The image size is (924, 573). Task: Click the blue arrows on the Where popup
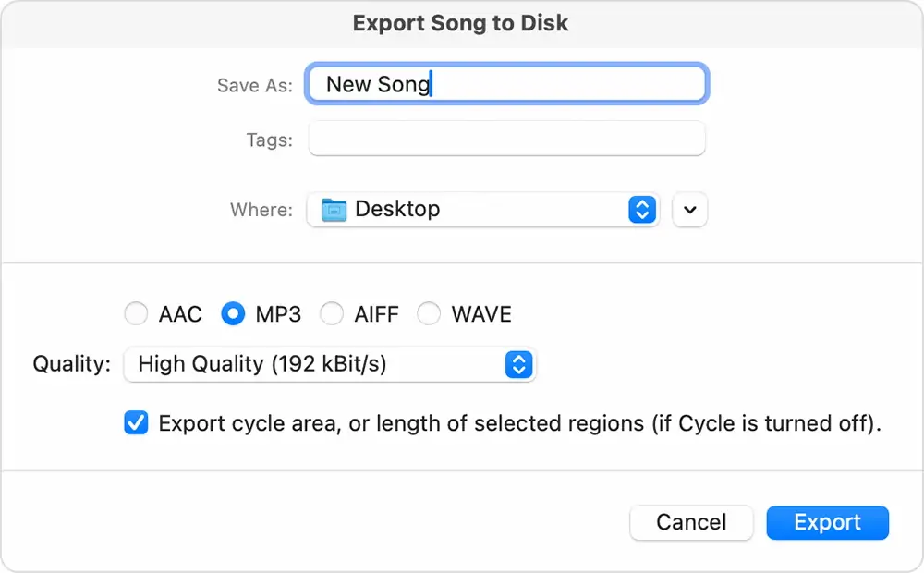click(x=641, y=210)
